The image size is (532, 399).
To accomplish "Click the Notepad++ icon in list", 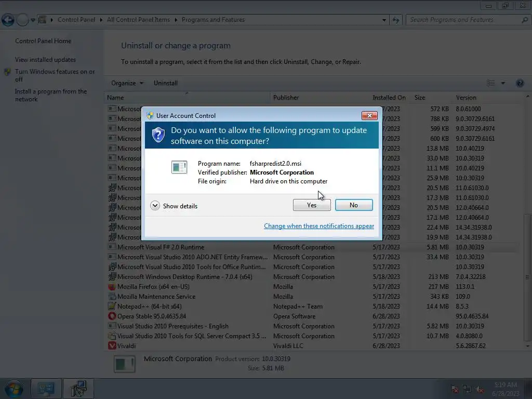I will 112,306.
